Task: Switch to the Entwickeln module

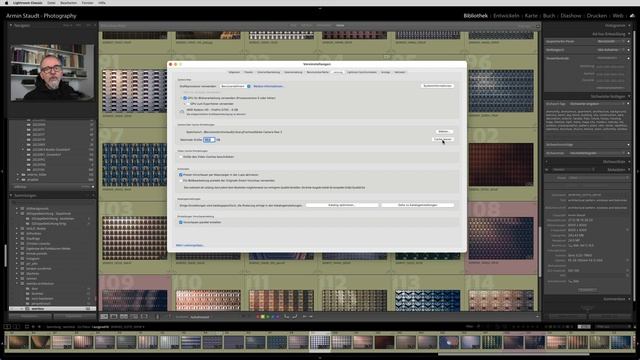Action: pos(506,16)
